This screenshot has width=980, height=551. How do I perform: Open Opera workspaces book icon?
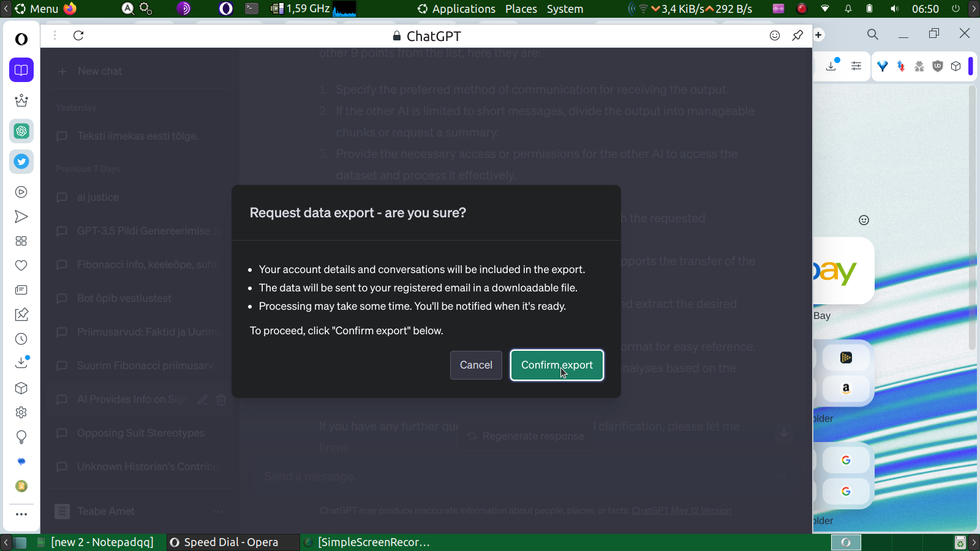21,70
